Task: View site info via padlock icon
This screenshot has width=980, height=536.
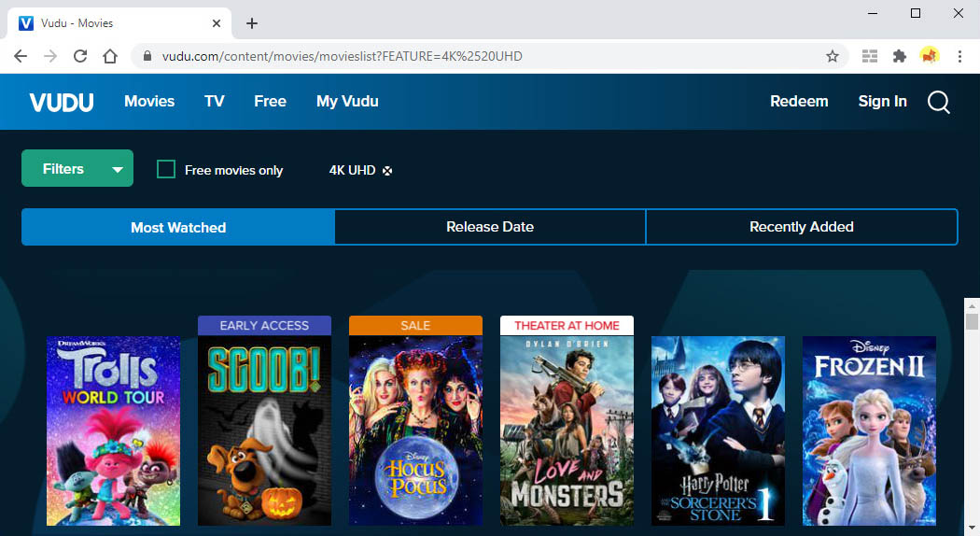Action: pyautogui.click(x=147, y=56)
